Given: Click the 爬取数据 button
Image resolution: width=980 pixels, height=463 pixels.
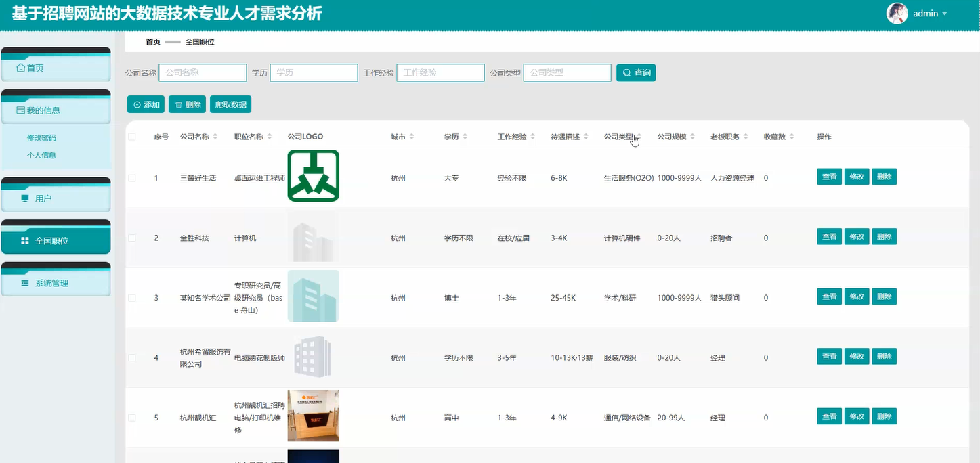Looking at the screenshot, I should pos(230,104).
